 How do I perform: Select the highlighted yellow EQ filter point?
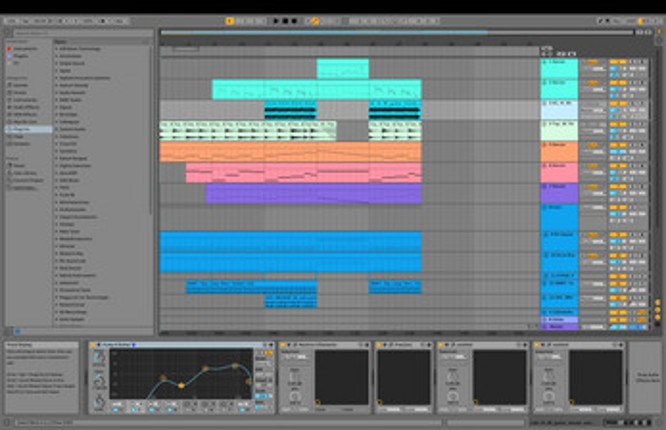point(181,386)
